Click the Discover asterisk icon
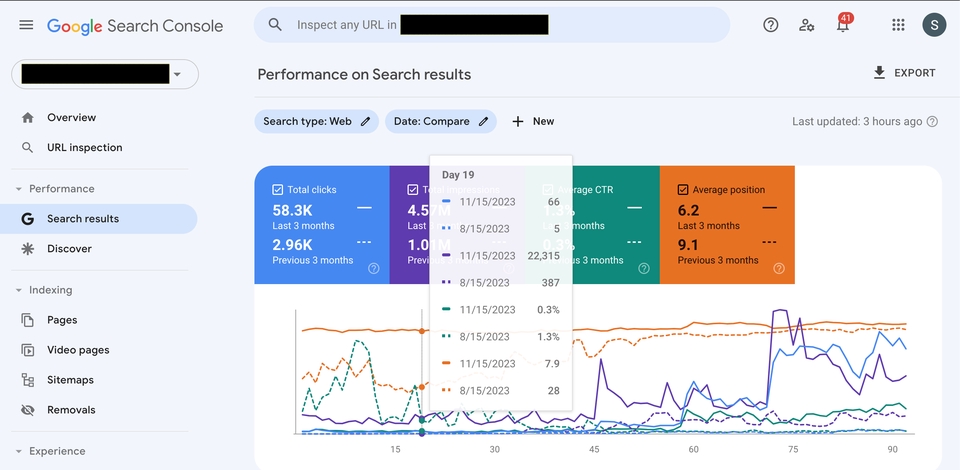 click(x=28, y=249)
